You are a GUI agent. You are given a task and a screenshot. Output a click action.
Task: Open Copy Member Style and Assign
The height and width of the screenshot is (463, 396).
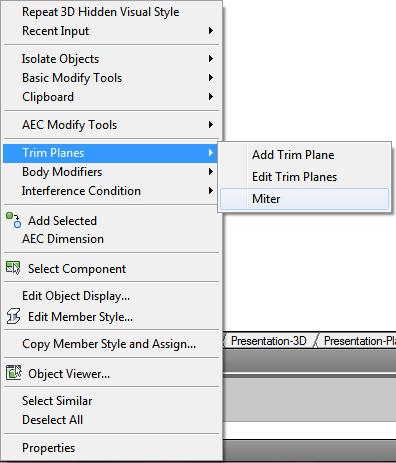pos(111,344)
